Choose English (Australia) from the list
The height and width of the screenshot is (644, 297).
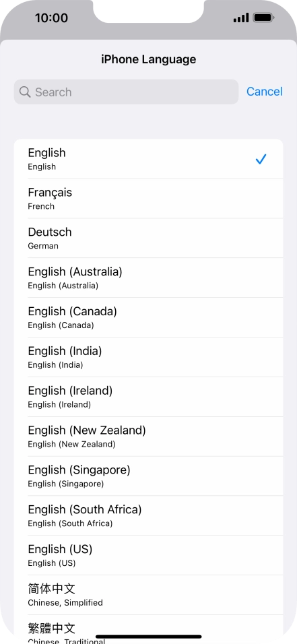[148, 278]
